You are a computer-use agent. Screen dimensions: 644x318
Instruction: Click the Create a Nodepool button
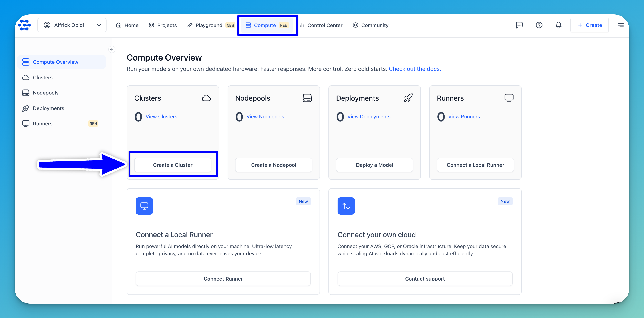[274, 165]
